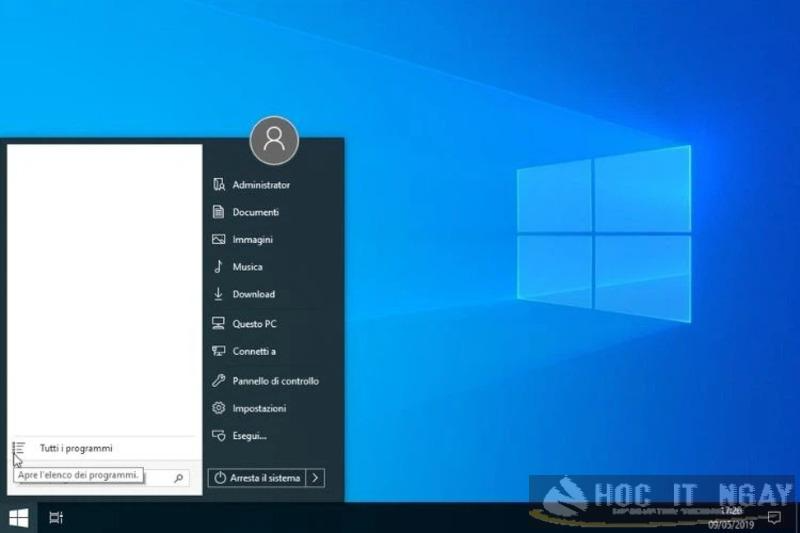Open the Administrator menu entry
This screenshot has height=533, width=800.
point(261,185)
